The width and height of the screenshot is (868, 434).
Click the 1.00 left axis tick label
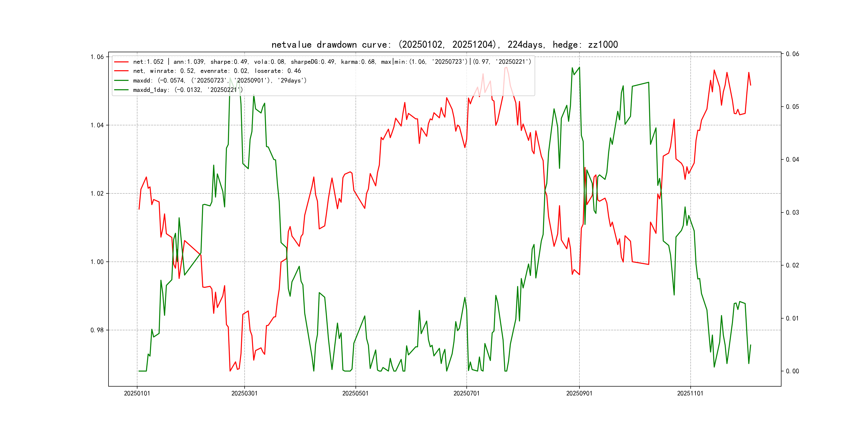tap(97, 262)
